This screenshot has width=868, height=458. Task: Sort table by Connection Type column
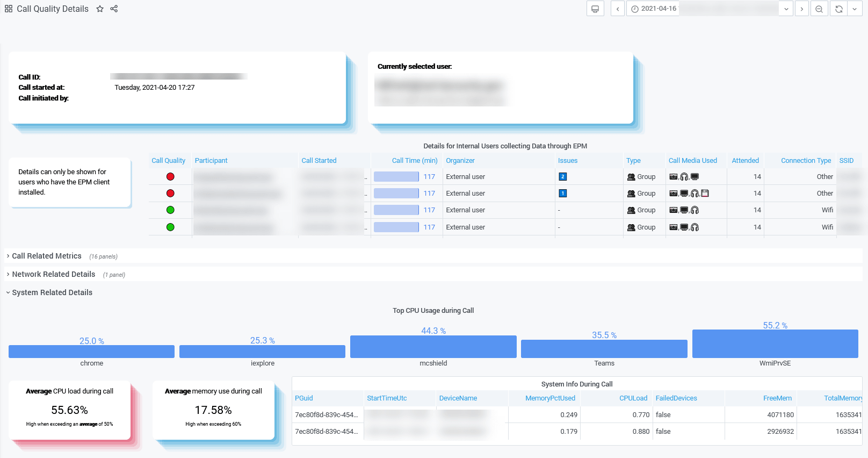pyautogui.click(x=806, y=161)
